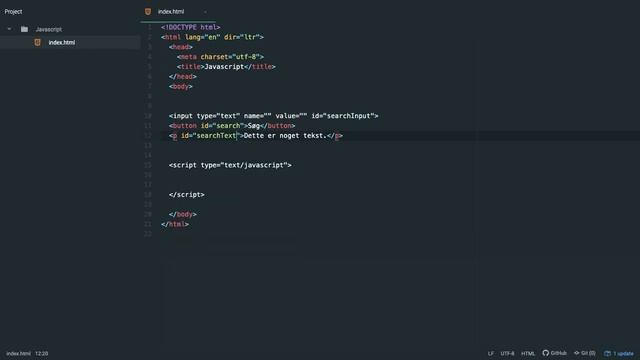Viewport: 640px width, 360px height.
Task: Place cursor in <!DOCTYPE html> line
Action: (x=191, y=27)
